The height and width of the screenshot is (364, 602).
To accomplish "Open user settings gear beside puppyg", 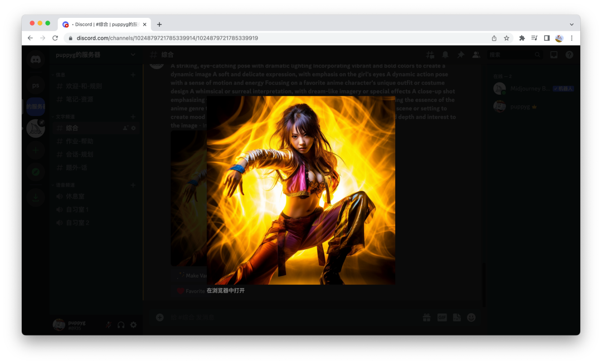I will point(133,325).
